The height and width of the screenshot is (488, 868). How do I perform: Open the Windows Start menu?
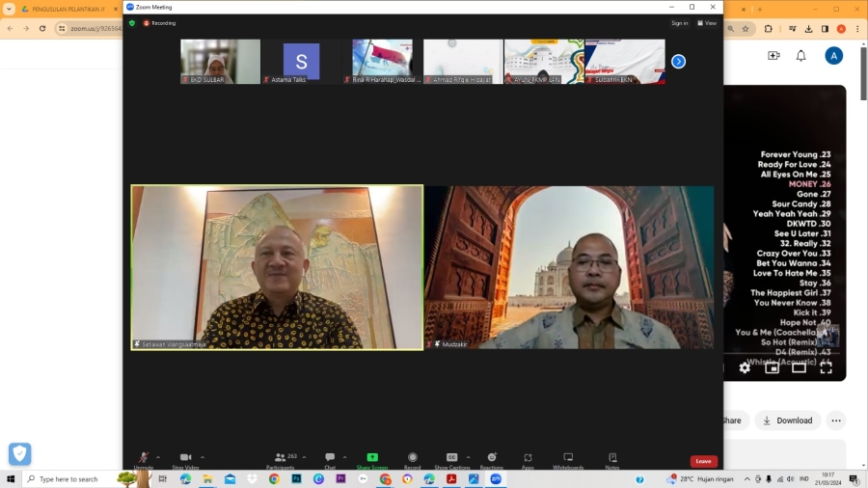11,478
